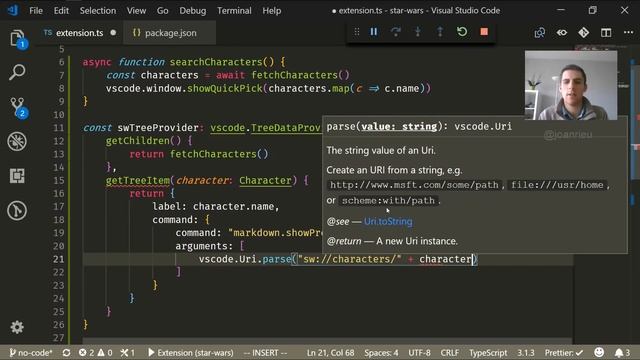This screenshot has width=640, height=360.
Task: Change line endings via CRLF
Action: (x=450, y=353)
